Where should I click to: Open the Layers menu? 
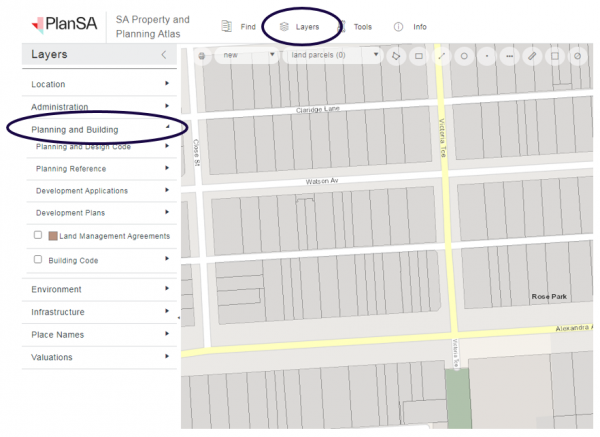pyautogui.click(x=300, y=27)
